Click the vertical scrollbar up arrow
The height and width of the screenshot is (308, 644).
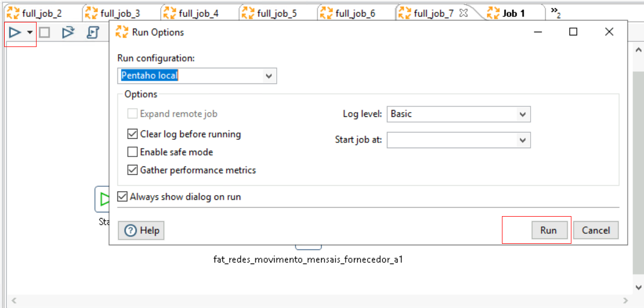[638, 50]
